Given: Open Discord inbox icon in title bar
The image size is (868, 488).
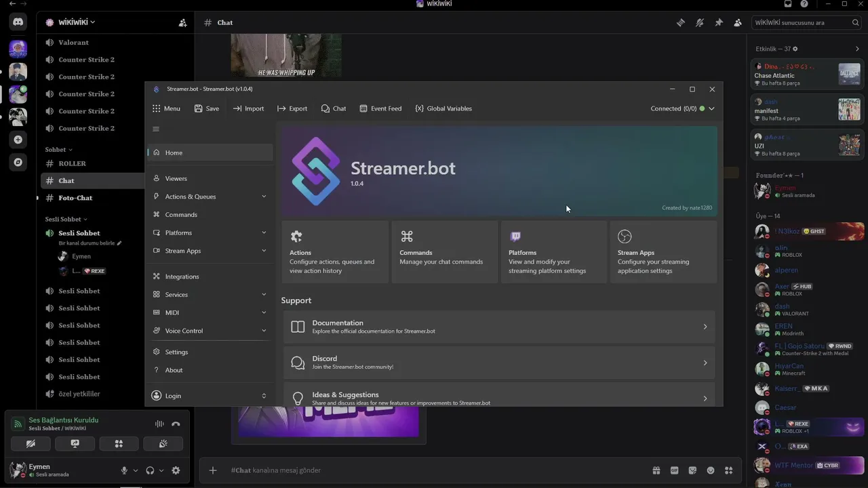Looking at the screenshot, I should click(x=788, y=4).
